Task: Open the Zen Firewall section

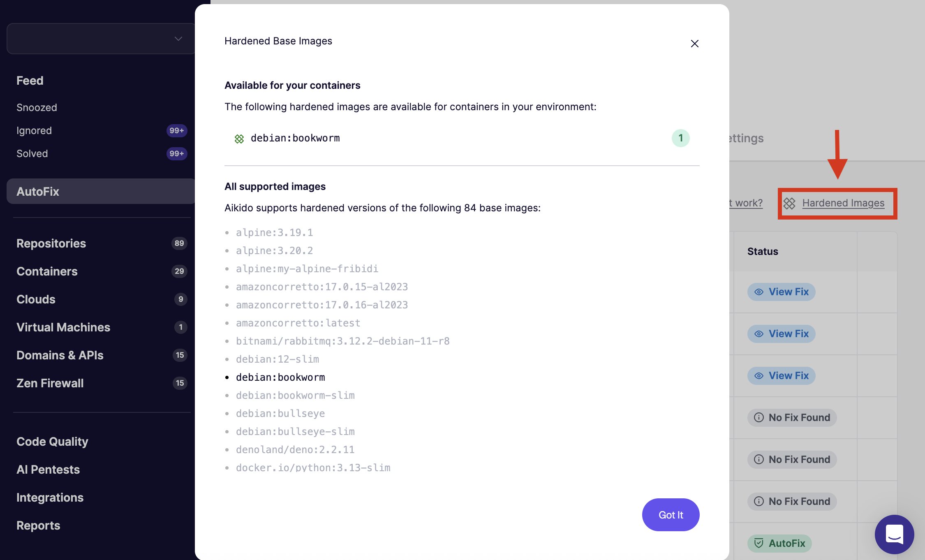Action: 50,383
